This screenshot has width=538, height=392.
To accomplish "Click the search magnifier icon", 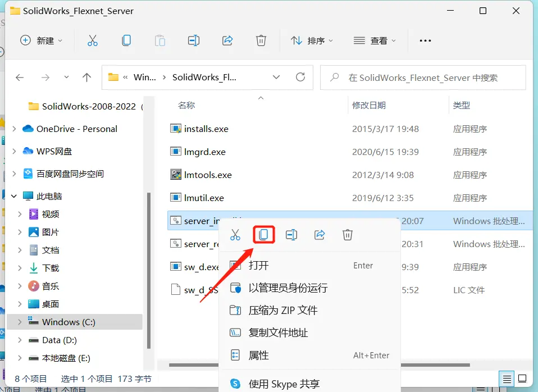I will tap(335, 78).
